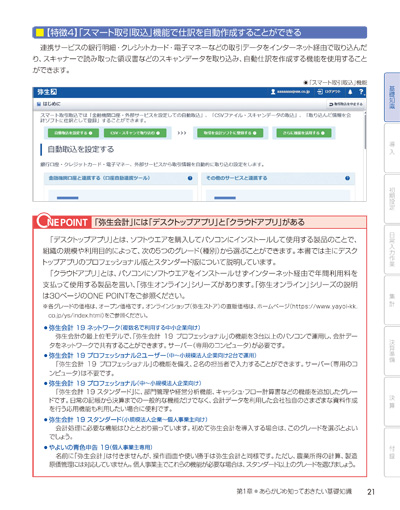Select the 付録 side tab
Image resolution: width=400 pixels, height=510 pixels.
(x=392, y=453)
